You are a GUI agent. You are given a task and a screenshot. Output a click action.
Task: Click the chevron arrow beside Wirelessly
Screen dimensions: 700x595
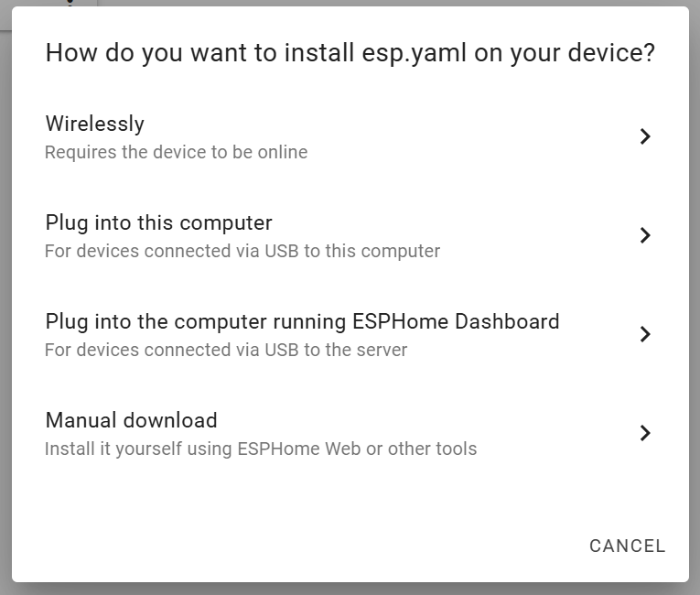645,136
